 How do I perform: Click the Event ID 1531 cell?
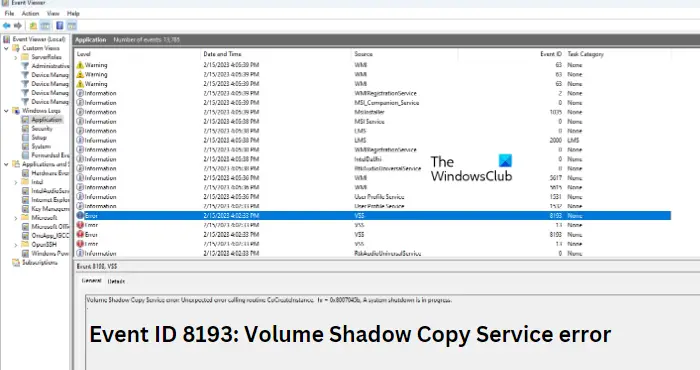[x=556, y=197]
